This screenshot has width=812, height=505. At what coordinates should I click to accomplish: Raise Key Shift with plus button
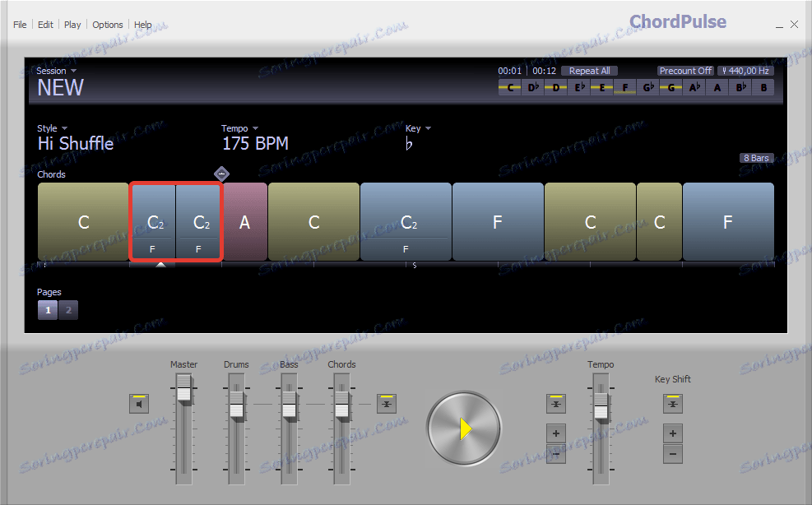(x=673, y=433)
